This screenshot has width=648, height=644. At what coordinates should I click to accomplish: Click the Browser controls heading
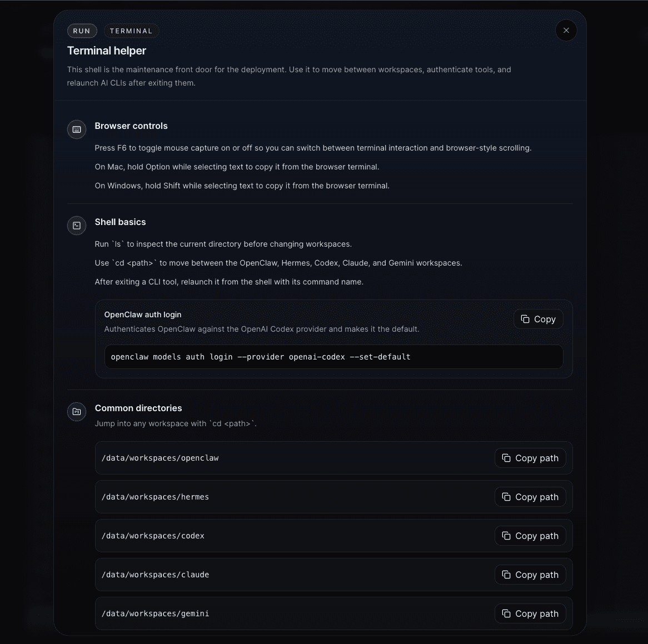click(131, 126)
